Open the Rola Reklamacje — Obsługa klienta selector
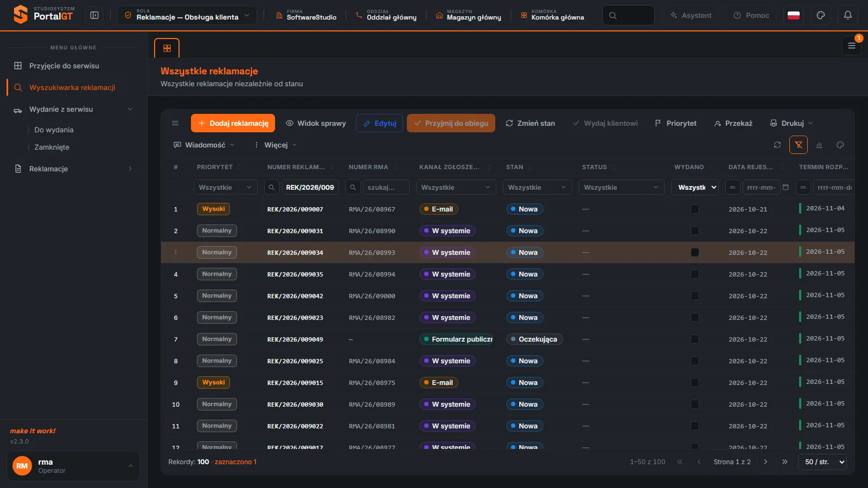 [187, 15]
